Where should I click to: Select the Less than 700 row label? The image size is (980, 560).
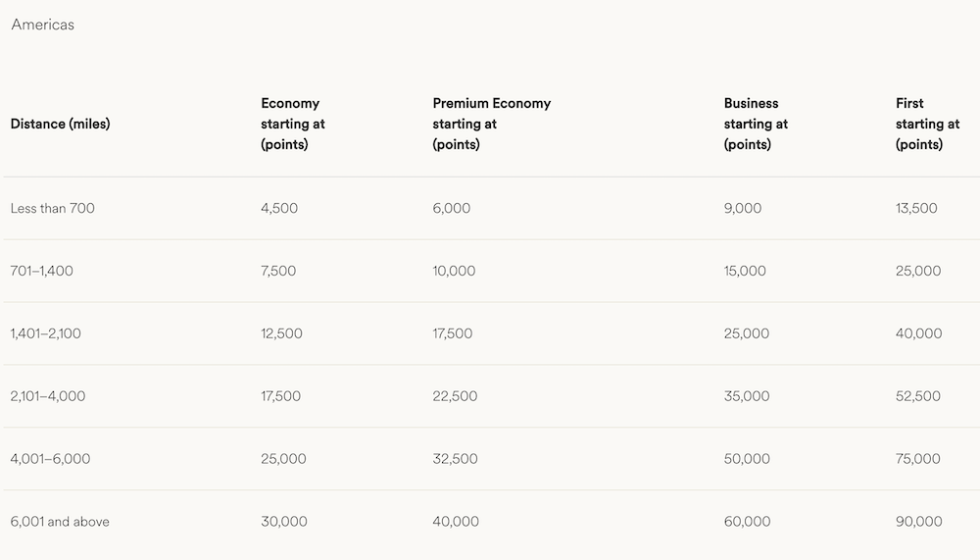point(53,208)
